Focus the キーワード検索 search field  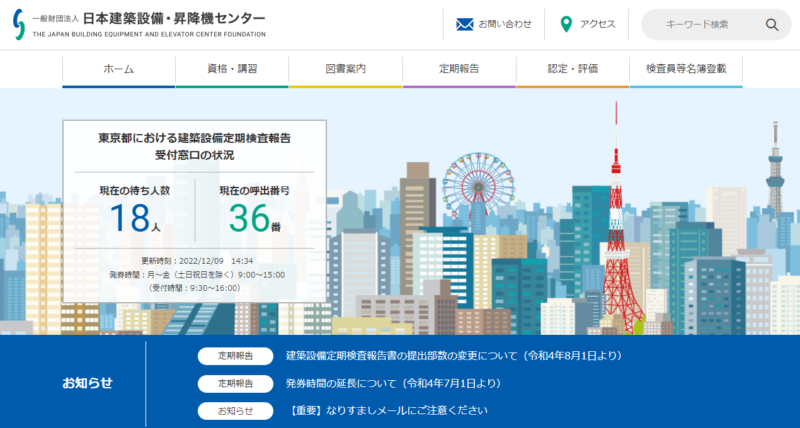coord(716,24)
